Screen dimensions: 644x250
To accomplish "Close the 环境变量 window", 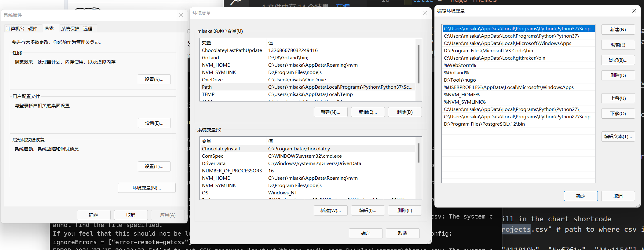I will (x=425, y=13).
